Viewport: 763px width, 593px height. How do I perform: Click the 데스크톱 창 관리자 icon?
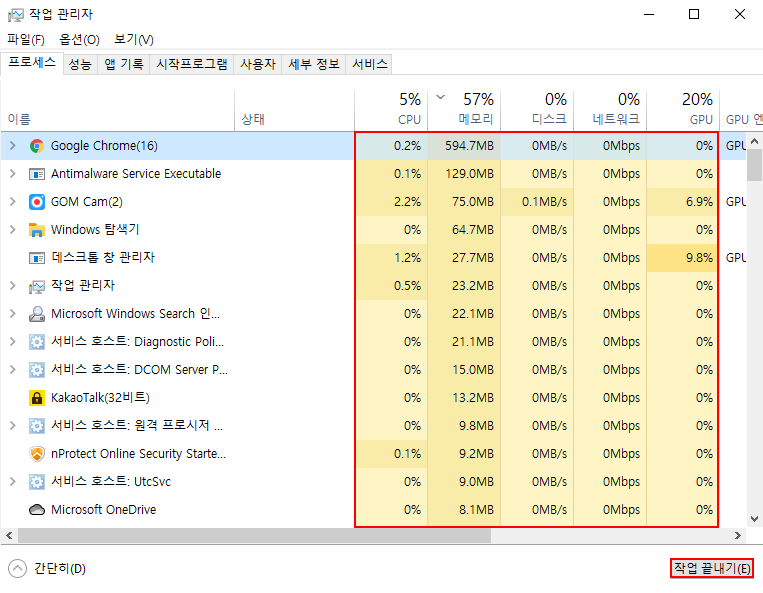click(36, 257)
